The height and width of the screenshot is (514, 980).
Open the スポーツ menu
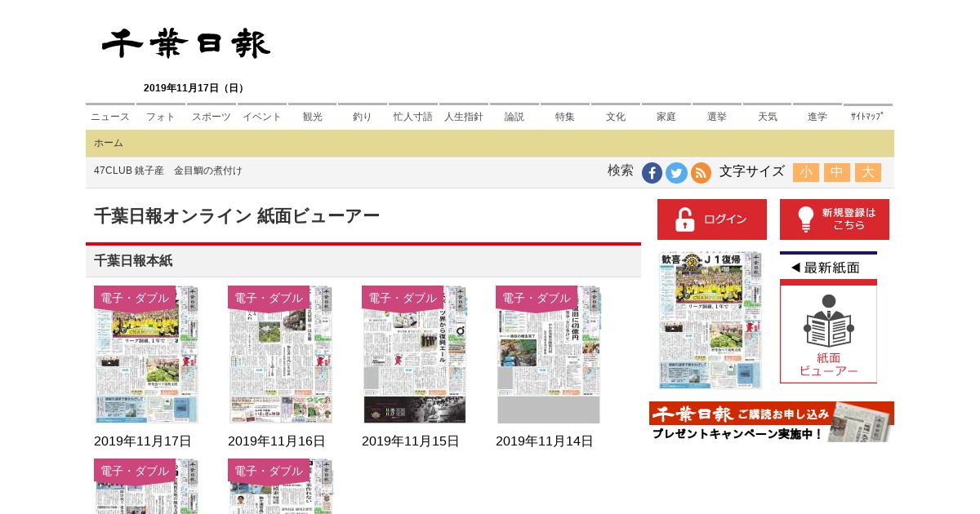(x=212, y=116)
